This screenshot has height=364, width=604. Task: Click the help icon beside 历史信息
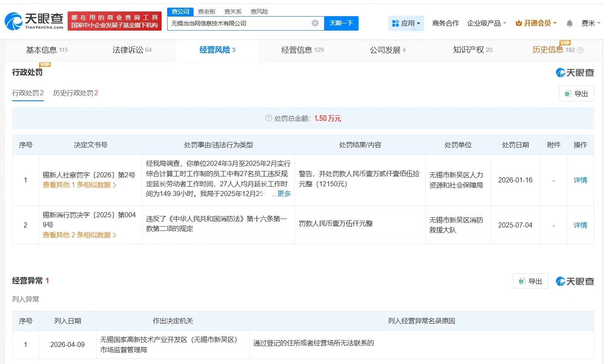pos(580,50)
